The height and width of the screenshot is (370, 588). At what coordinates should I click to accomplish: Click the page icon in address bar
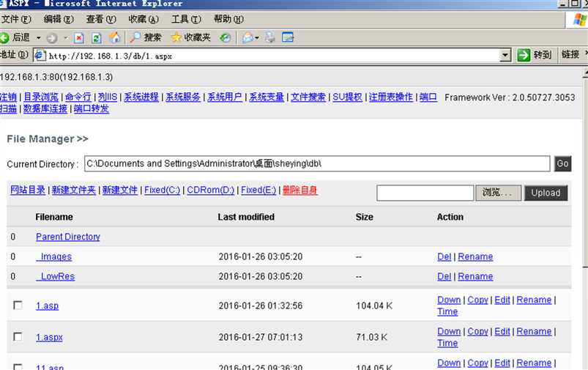pos(40,56)
